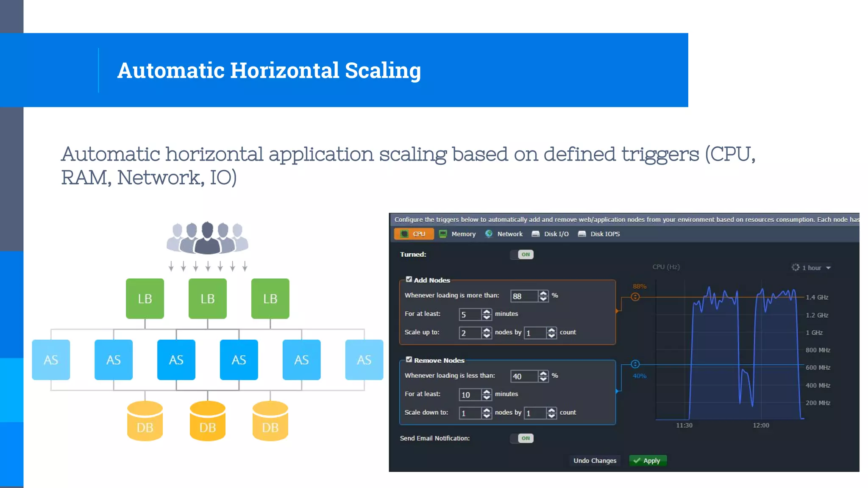Image resolution: width=868 pixels, height=488 pixels.
Task: Open the Disk IOPS tab
Action: coord(599,234)
